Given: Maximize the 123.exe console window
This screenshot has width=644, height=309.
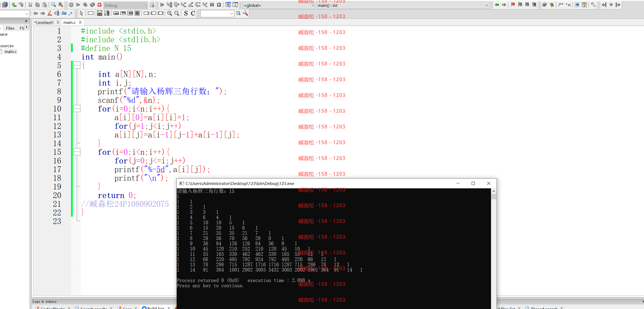Looking at the screenshot, I should coord(473,183).
